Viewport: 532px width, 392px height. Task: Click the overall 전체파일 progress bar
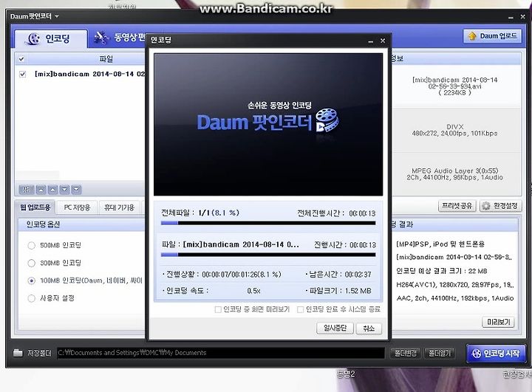(x=268, y=223)
